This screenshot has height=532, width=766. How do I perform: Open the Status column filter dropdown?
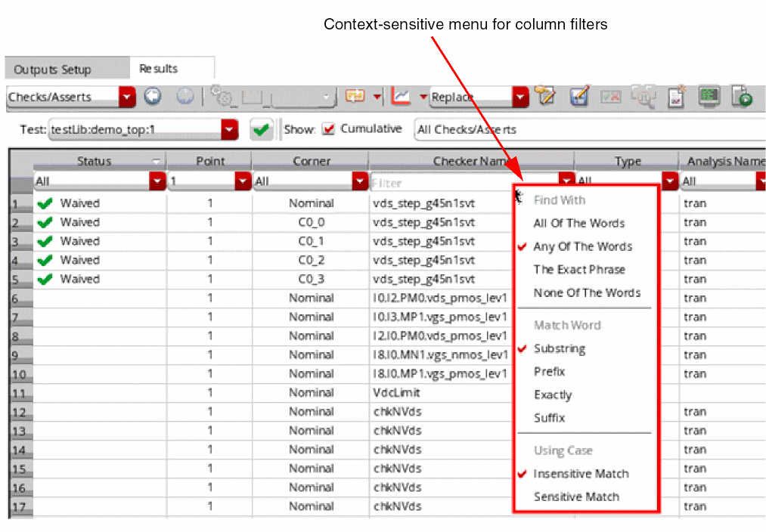(x=157, y=182)
